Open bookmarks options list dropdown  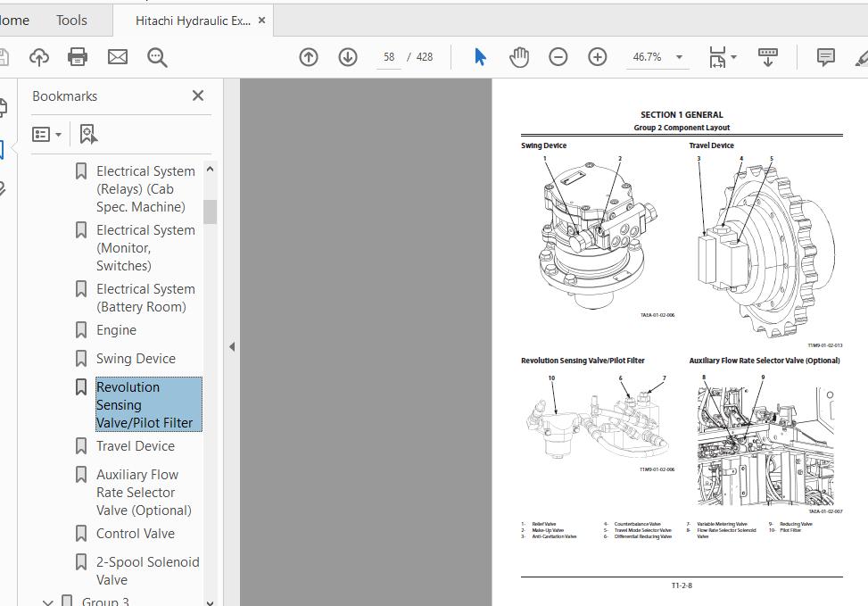(47, 134)
